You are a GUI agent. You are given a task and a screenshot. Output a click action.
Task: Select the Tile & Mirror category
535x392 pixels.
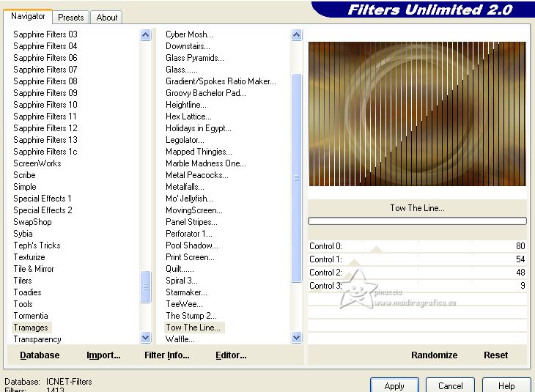point(34,269)
